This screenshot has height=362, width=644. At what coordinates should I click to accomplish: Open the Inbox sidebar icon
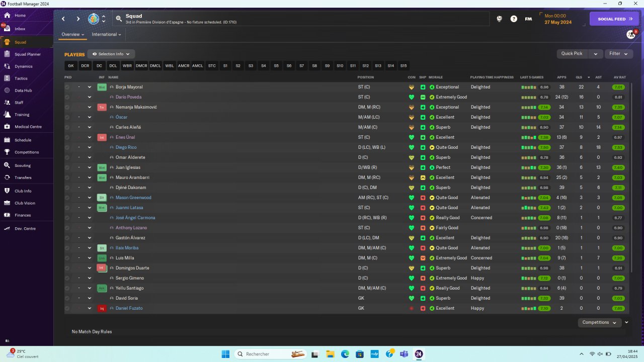pos(7,29)
